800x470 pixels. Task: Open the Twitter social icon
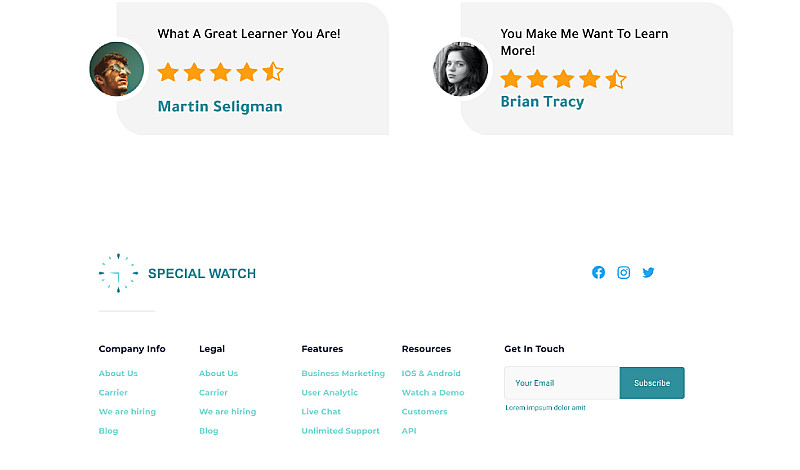pos(648,272)
